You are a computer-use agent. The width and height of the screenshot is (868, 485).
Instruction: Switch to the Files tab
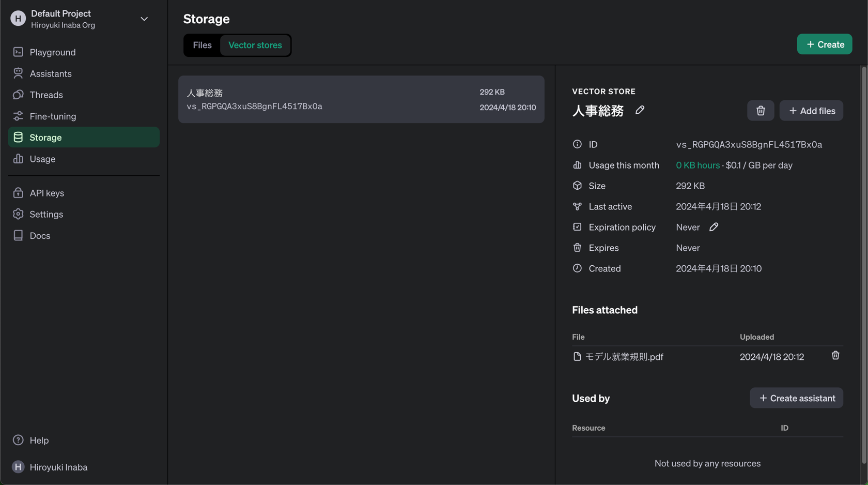click(203, 45)
